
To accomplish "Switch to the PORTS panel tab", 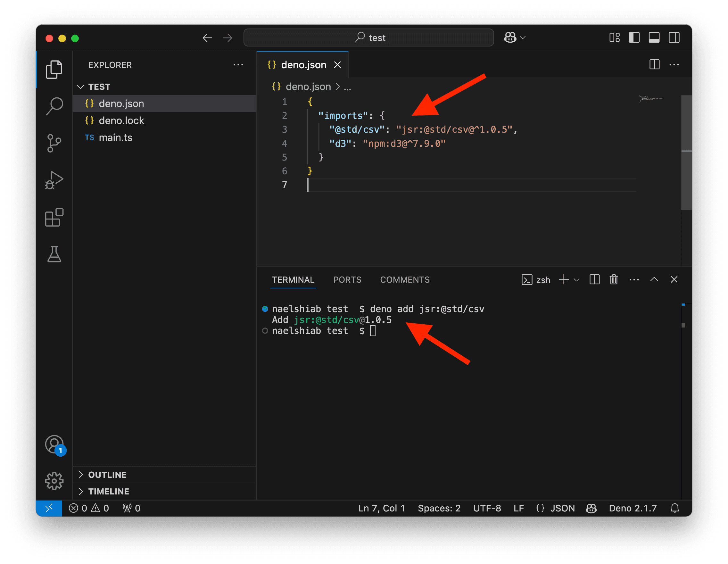I will pos(347,280).
